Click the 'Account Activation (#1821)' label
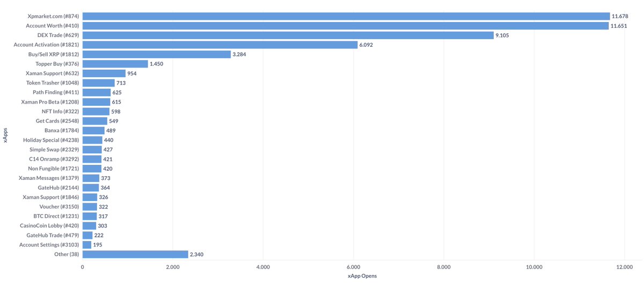The width and height of the screenshot is (644, 283). coord(46,45)
